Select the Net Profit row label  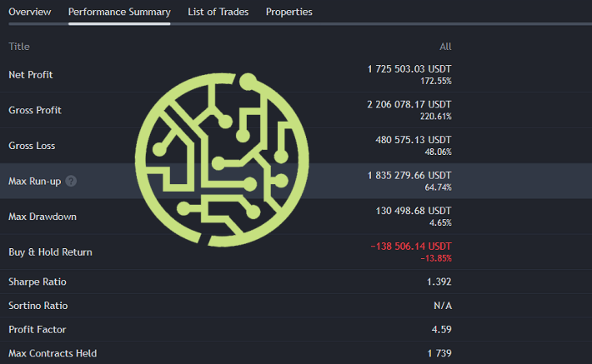pyautogui.click(x=31, y=75)
